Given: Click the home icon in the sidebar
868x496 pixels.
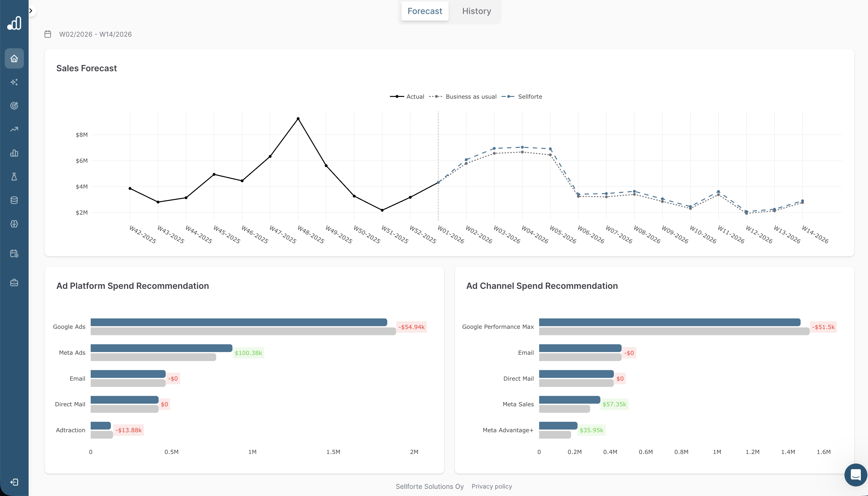Looking at the screenshot, I should [14, 59].
